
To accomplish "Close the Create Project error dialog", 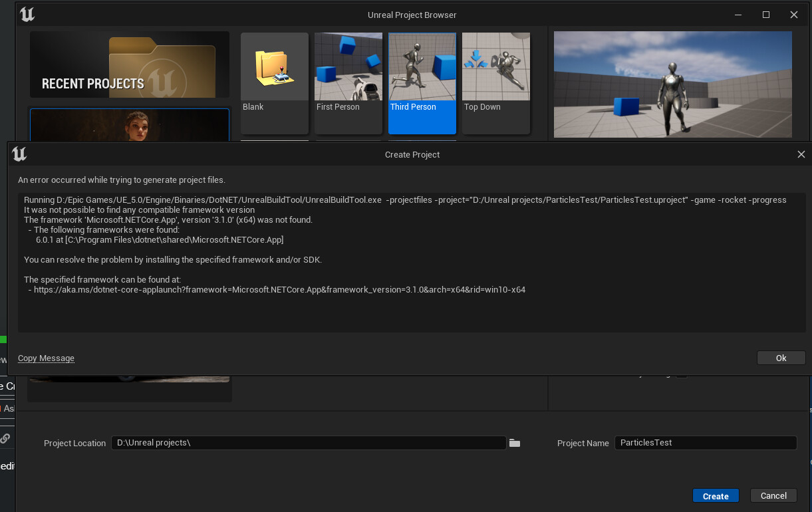I will (801, 154).
